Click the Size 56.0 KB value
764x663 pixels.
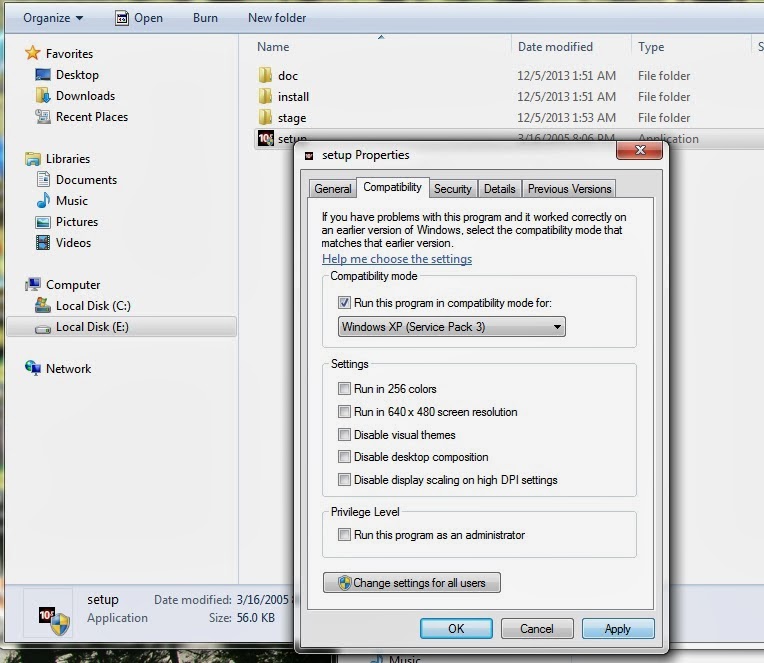255,617
